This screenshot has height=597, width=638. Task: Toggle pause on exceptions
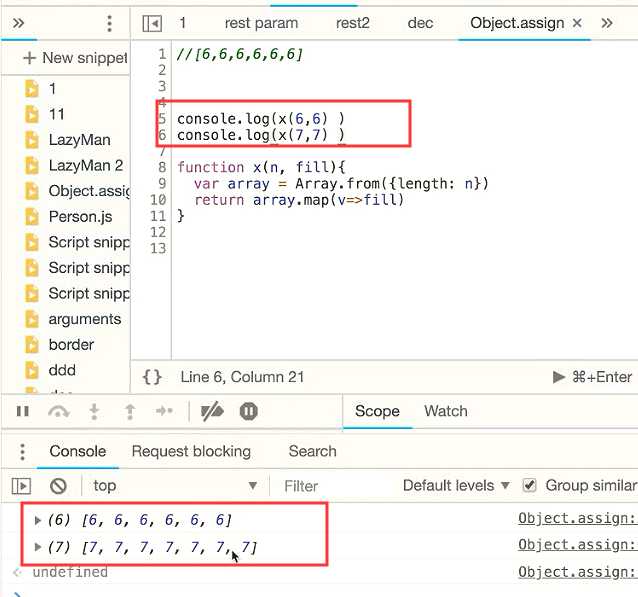tap(249, 411)
